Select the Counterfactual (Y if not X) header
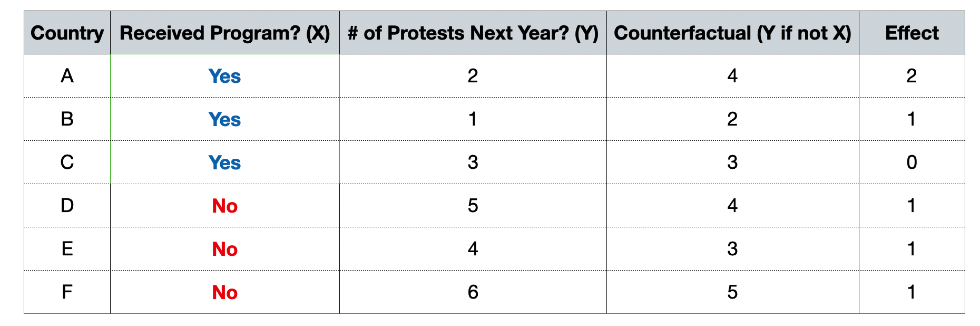 732,33
